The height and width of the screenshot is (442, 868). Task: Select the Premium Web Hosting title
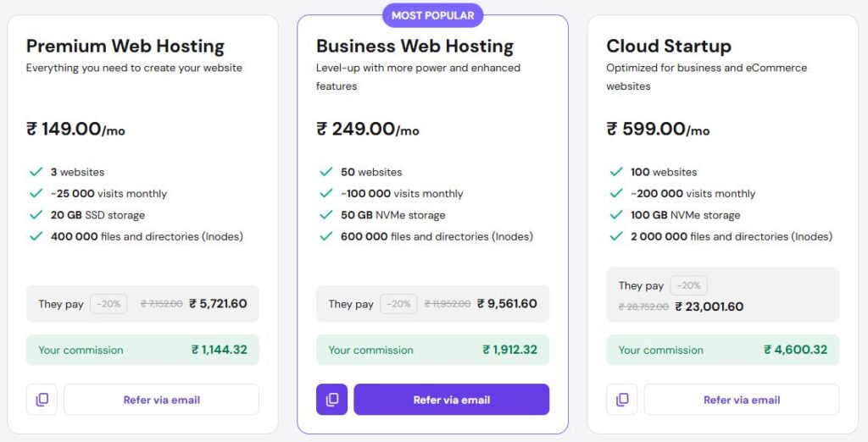[125, 46]
